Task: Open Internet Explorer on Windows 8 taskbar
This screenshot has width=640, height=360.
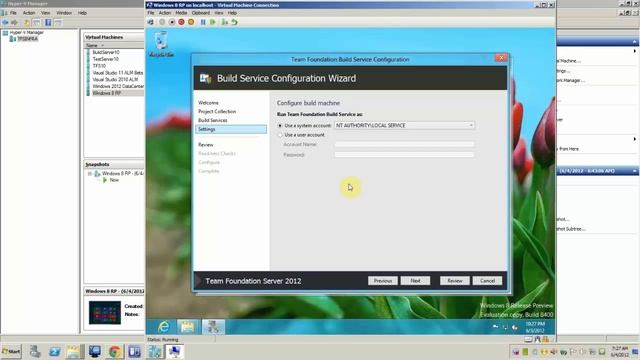Action: coord(164,327)
